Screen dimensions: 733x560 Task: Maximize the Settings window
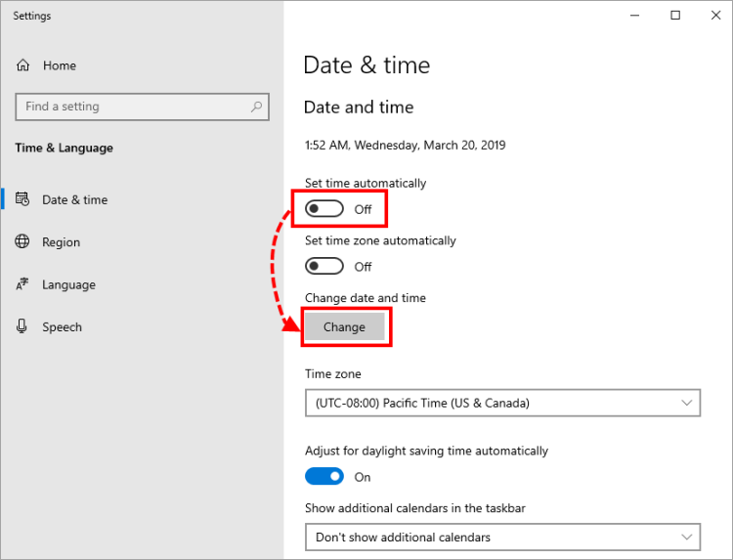675,16
